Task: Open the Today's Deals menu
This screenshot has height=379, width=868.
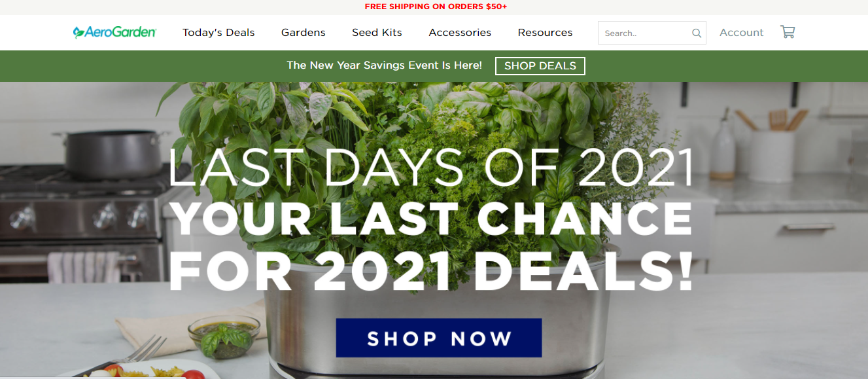Action: pyautogui.click(x=218, y=33)
